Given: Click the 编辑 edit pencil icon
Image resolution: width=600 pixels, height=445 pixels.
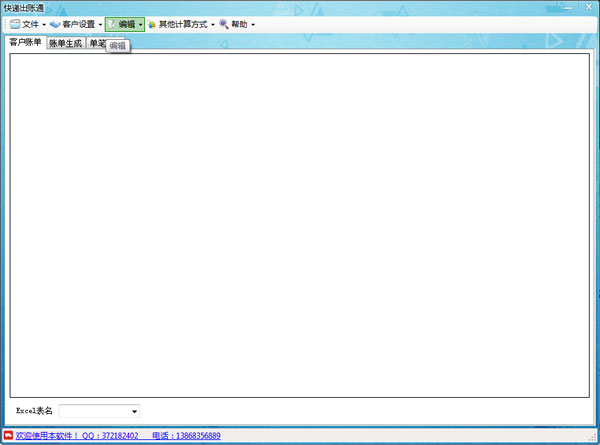Looking at the screenshot, I should point(112,24).
